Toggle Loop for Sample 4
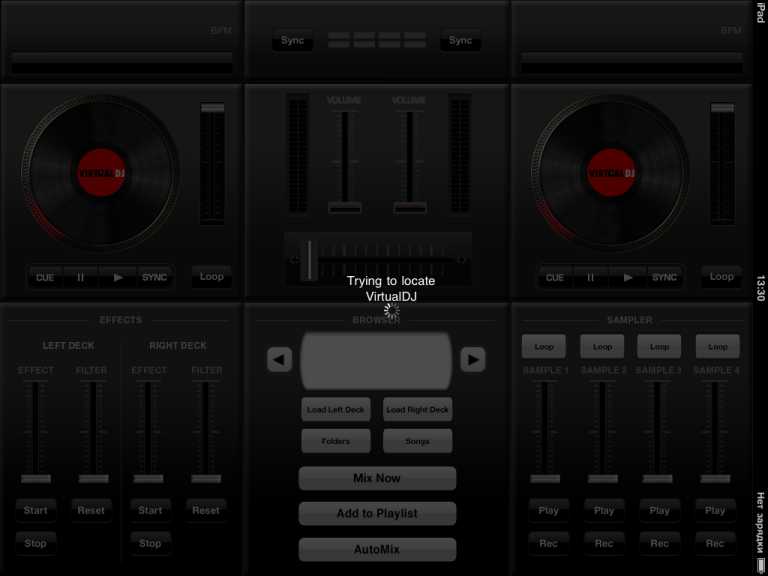Screen dimensions: 768x576 pos(718,347)
